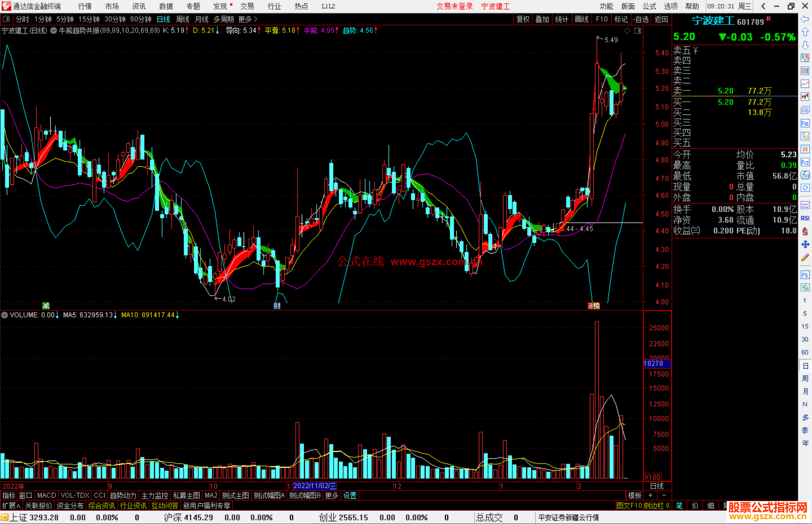This screenshot has width=812, height=524.
Task: Click the F10 company info sidebar icon
Action: tap(805, 123)
